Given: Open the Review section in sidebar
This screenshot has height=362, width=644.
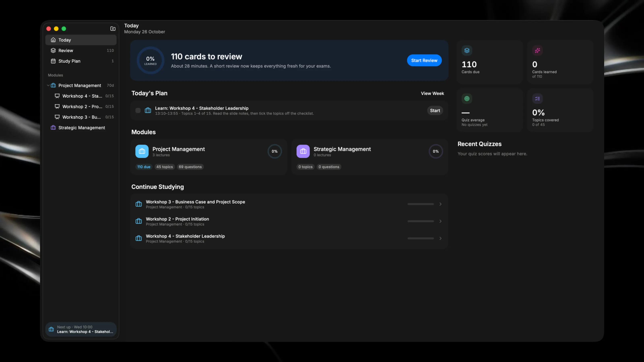Looking at the screenshot, I should pyautogui.click(x=81, y=50).
